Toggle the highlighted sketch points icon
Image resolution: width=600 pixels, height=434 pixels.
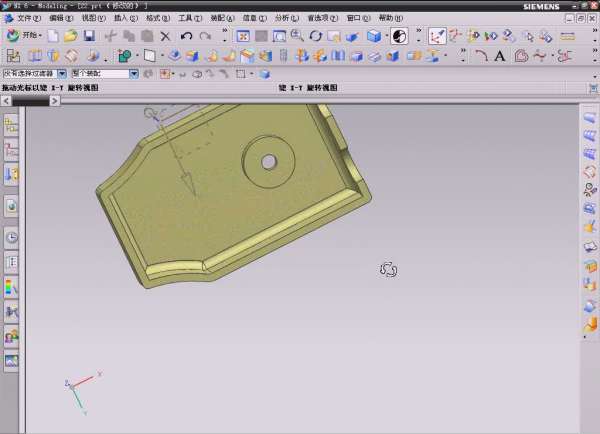tap(437, 36)
